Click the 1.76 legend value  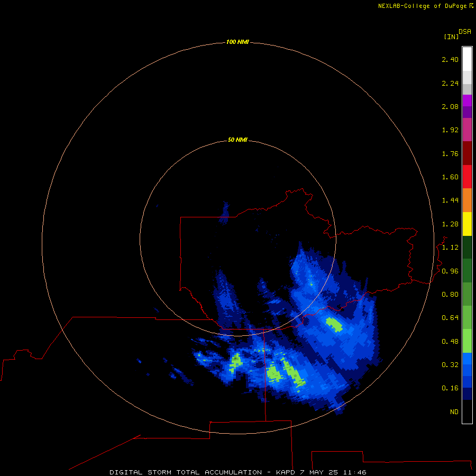[450, 153]
